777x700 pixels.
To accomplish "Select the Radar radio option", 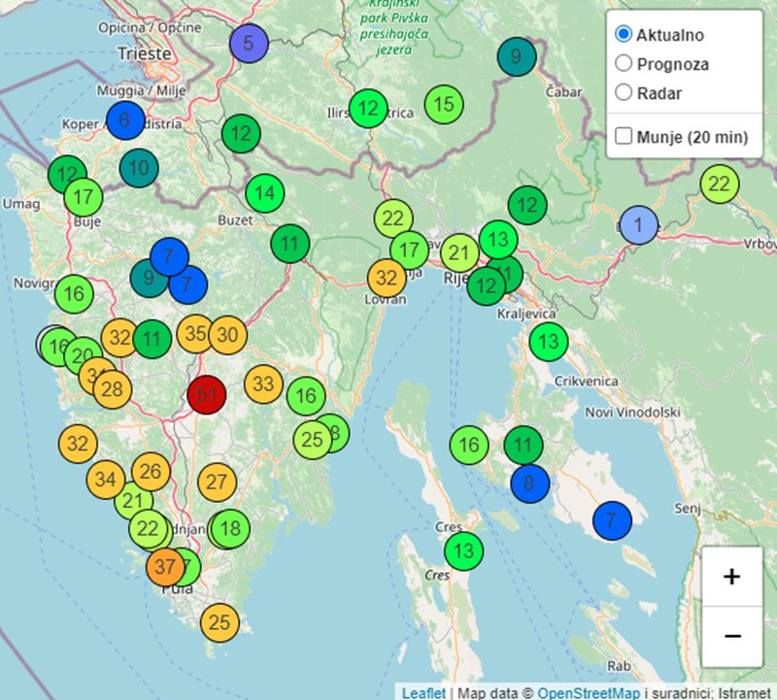I will 624,93.
